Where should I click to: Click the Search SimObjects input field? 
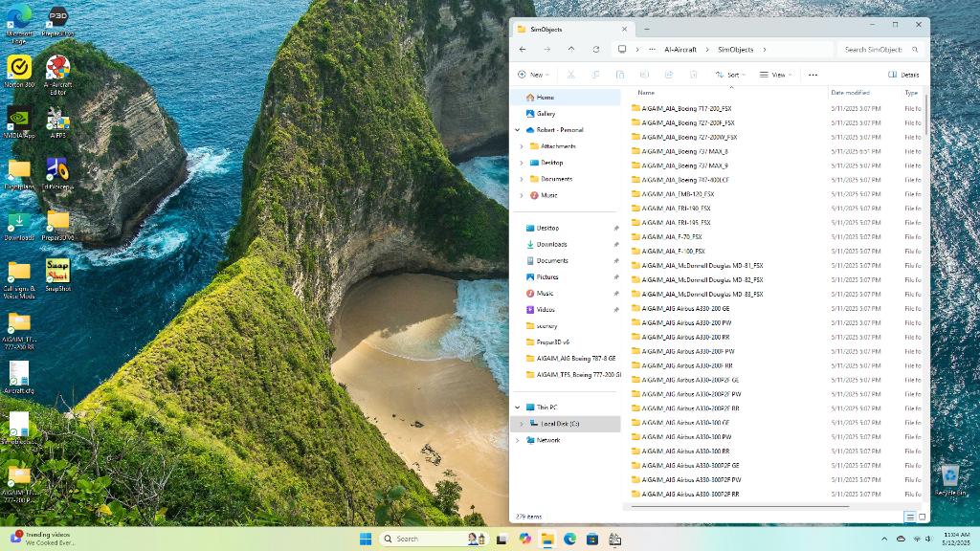click(x=873, y=49)
